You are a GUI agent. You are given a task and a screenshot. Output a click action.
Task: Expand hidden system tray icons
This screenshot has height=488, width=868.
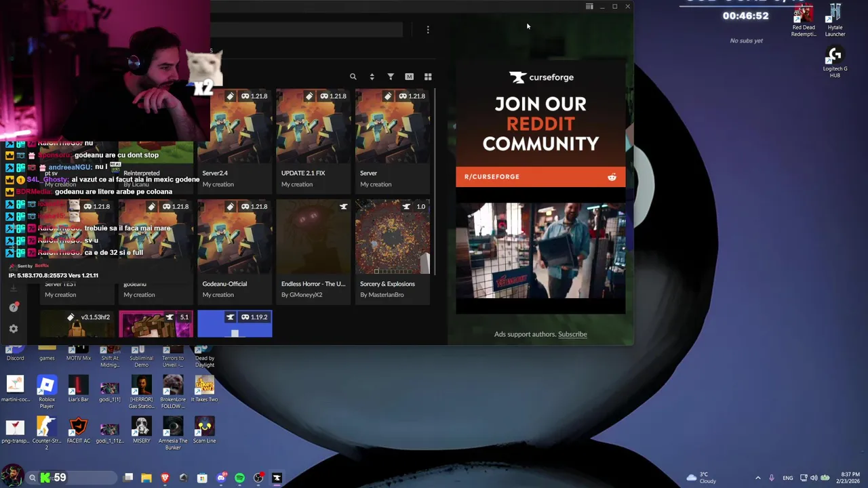coord(757,478)
